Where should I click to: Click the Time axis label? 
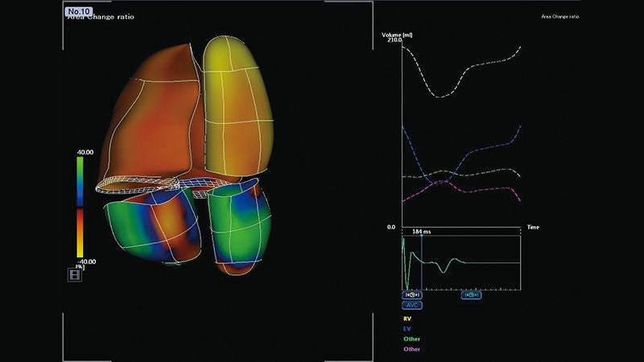pos(533,227)
